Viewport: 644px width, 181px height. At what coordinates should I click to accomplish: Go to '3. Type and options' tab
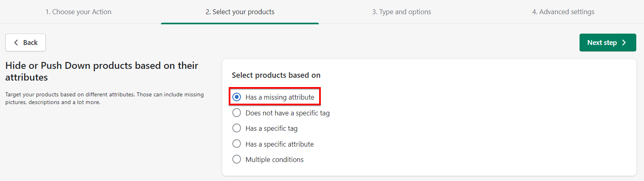coord(401,12)
